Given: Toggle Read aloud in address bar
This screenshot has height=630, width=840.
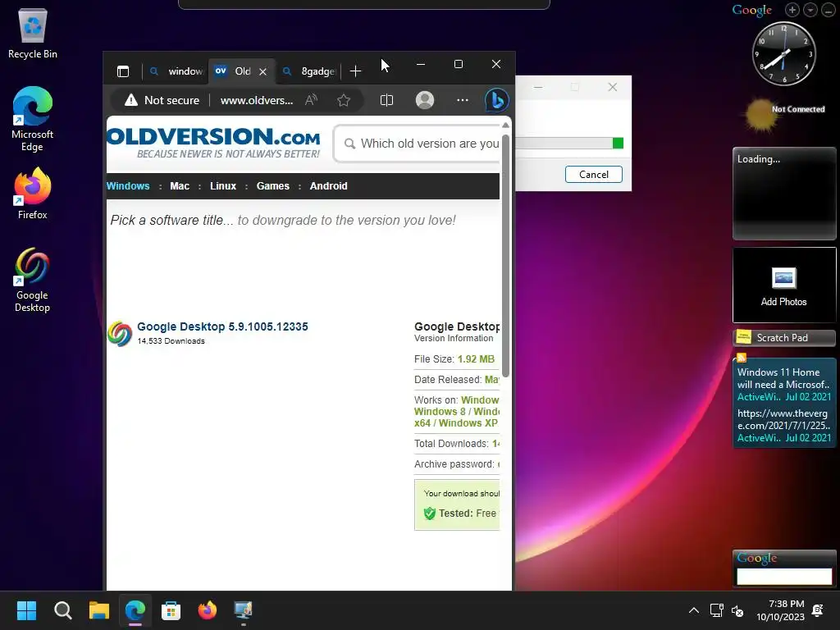Looking at the screenshot, I should pos(311,99).
